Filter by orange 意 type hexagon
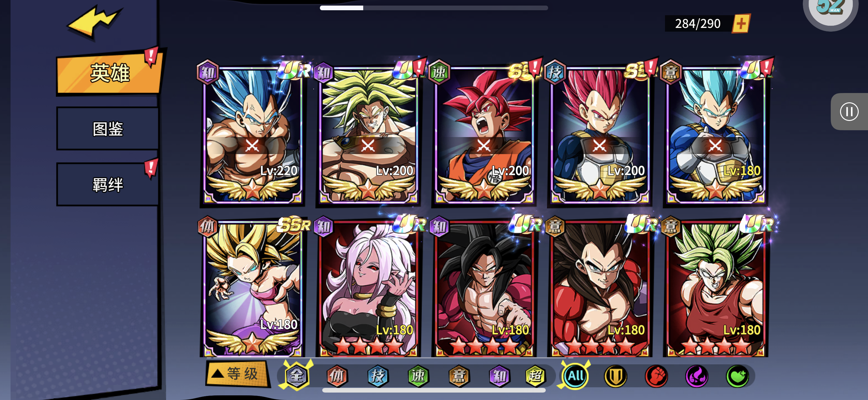The image size is (868, 400). tap(459, 376)
